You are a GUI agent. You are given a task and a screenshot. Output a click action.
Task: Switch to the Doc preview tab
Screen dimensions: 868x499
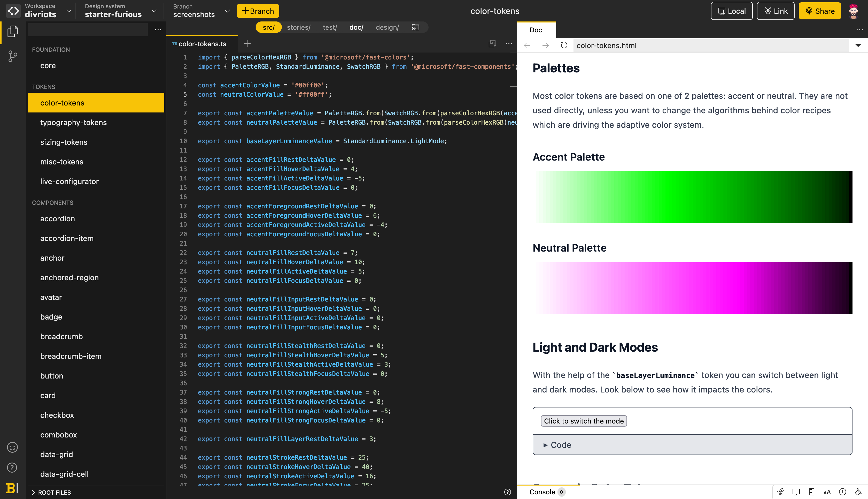coord(536,30)
